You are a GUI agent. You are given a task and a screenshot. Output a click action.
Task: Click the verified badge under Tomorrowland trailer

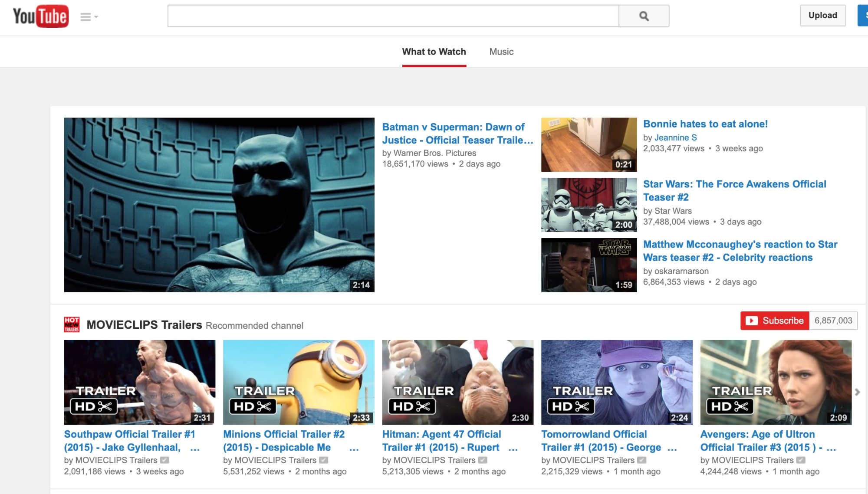(x=641, y=460)
